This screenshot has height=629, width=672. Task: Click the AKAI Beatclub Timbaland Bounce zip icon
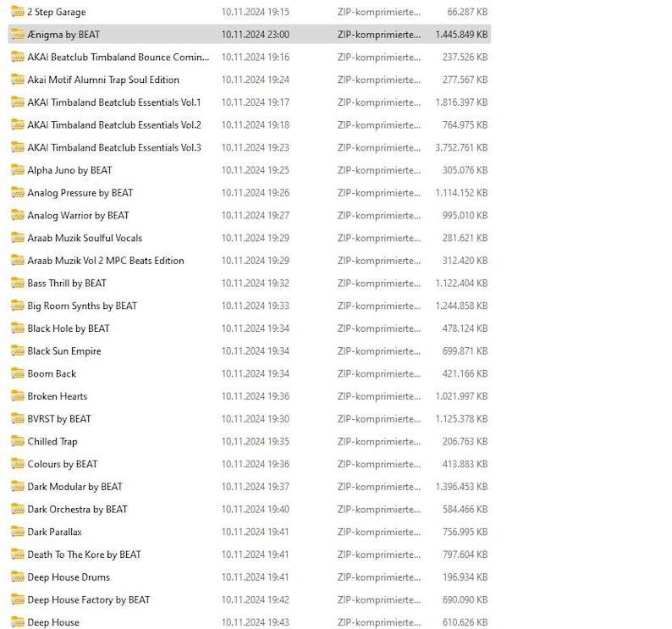(18, 57)
